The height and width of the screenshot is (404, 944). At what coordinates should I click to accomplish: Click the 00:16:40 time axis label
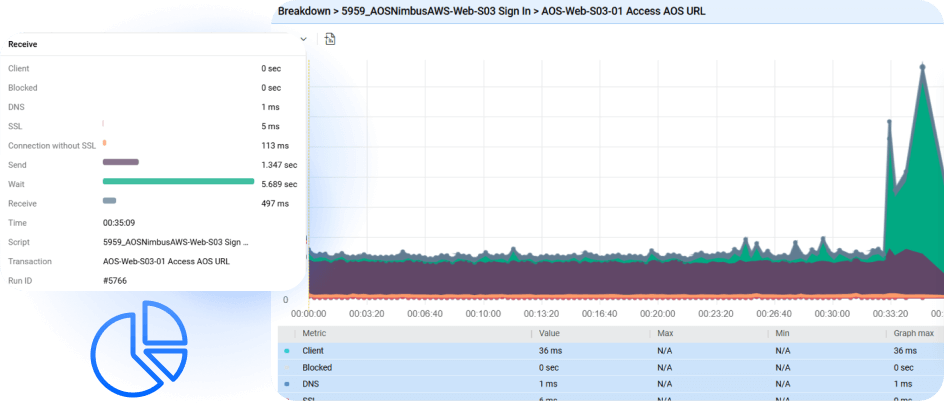click(598, 314)
